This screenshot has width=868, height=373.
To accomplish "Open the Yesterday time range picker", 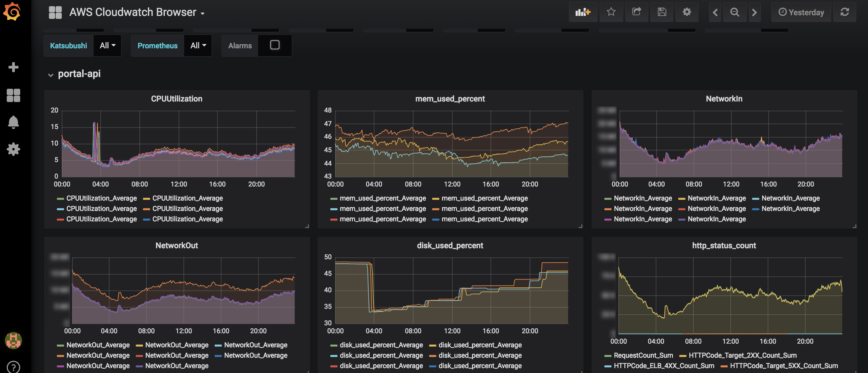I will (801, 13).
